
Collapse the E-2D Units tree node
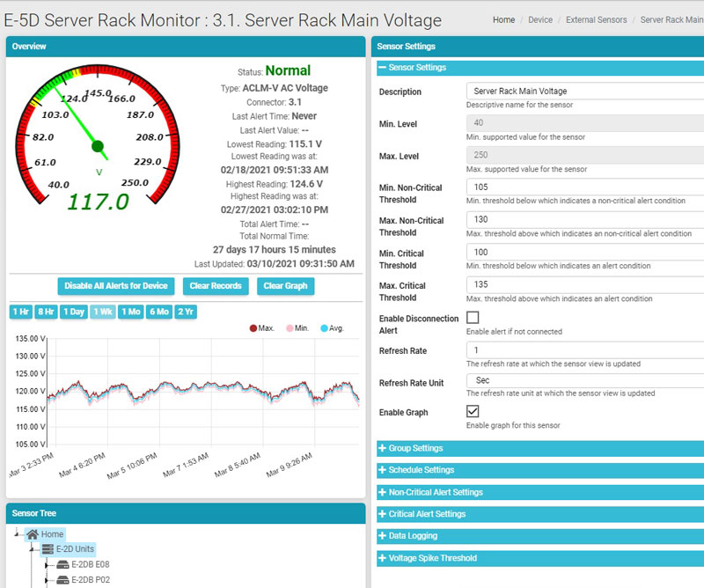[x=32, y=549]
